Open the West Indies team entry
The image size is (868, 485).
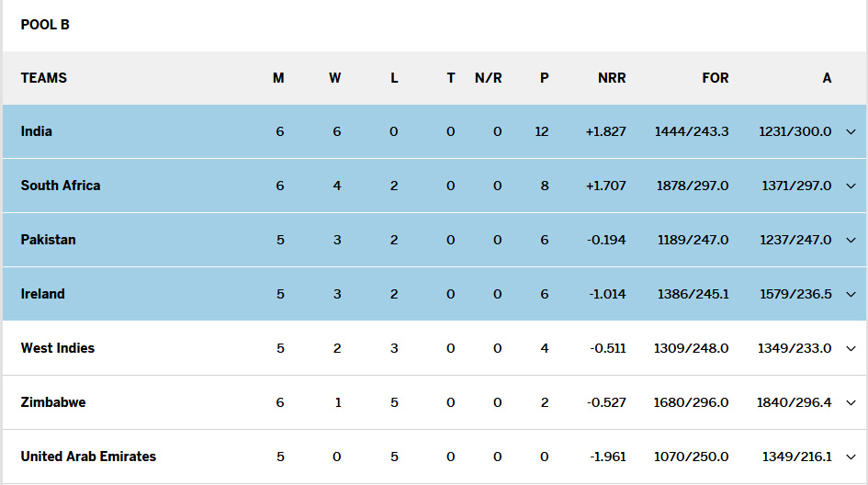click(x=58, y=348)
